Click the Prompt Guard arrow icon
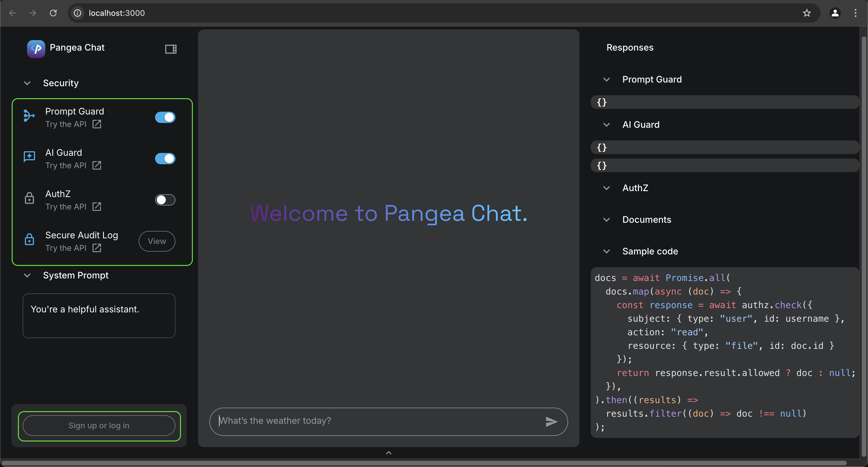 [29, 116]
